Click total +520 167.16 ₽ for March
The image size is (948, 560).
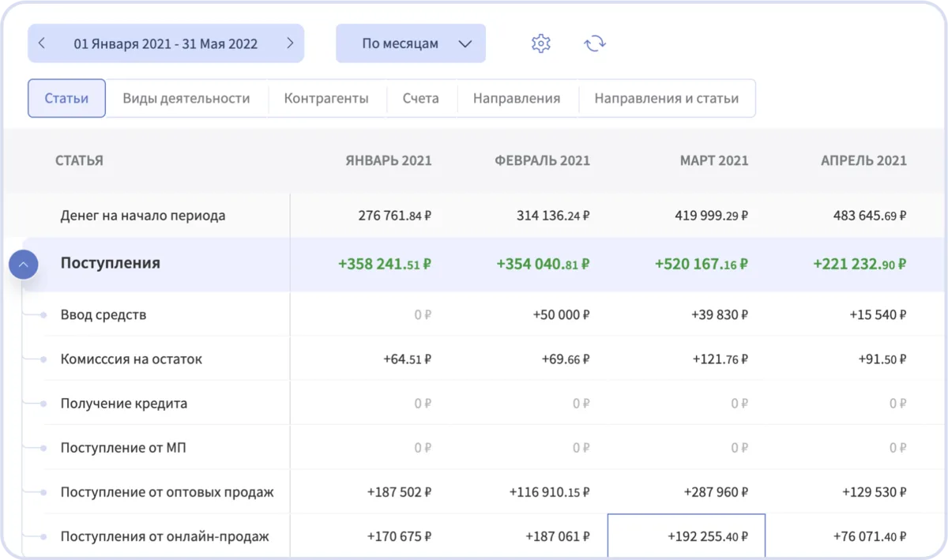(702, 264)
